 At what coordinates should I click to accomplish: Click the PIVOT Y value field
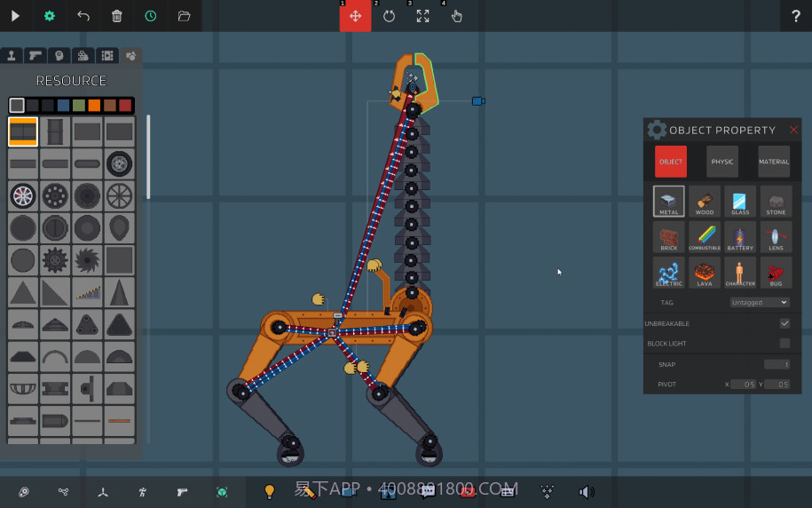[777, 385]
